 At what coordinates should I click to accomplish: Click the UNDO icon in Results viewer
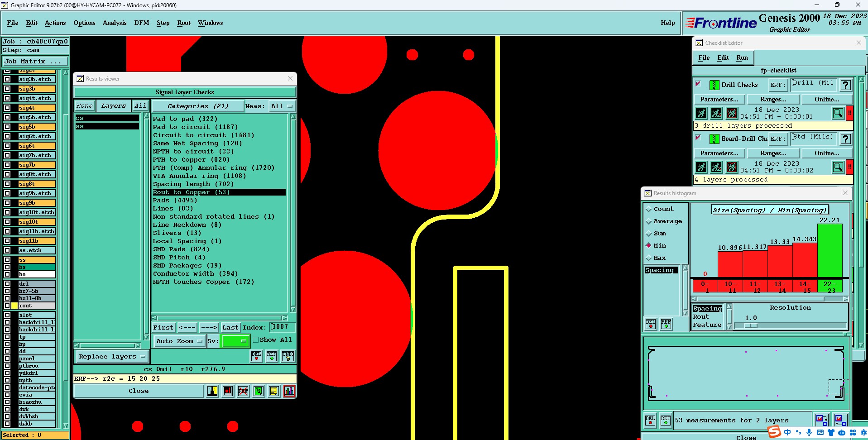pyautogui.click(x=288, y=356)
